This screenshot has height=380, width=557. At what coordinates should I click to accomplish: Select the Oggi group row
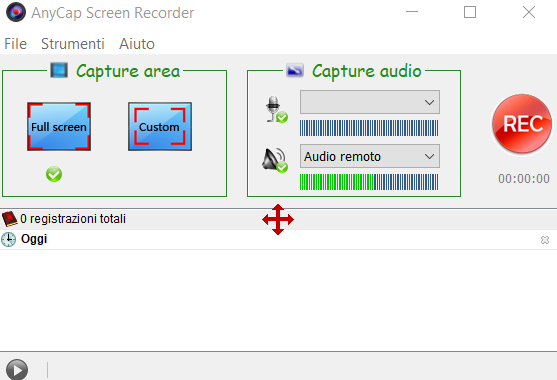278,240
